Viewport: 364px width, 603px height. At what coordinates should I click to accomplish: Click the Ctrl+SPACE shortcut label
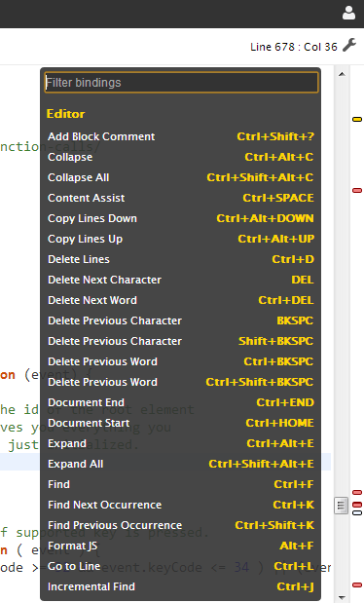(x=278, y=198)
